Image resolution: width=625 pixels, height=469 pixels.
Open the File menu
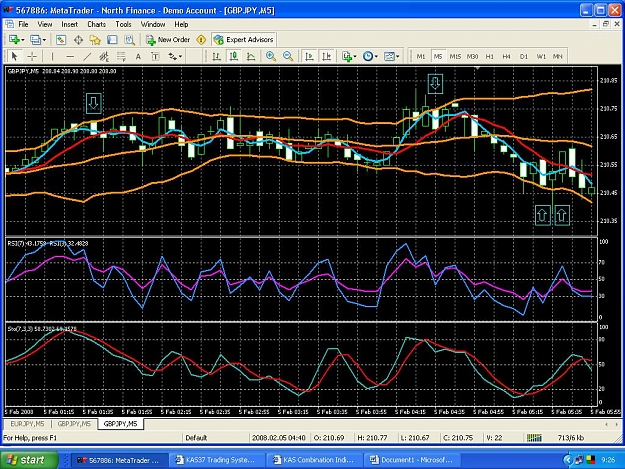tap(23, 24)
